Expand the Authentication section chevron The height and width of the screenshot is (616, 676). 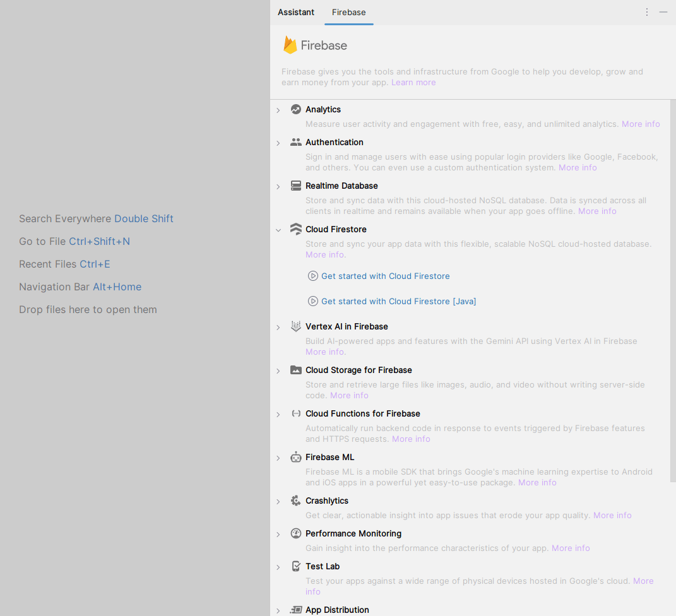click(x=278, y=143)
